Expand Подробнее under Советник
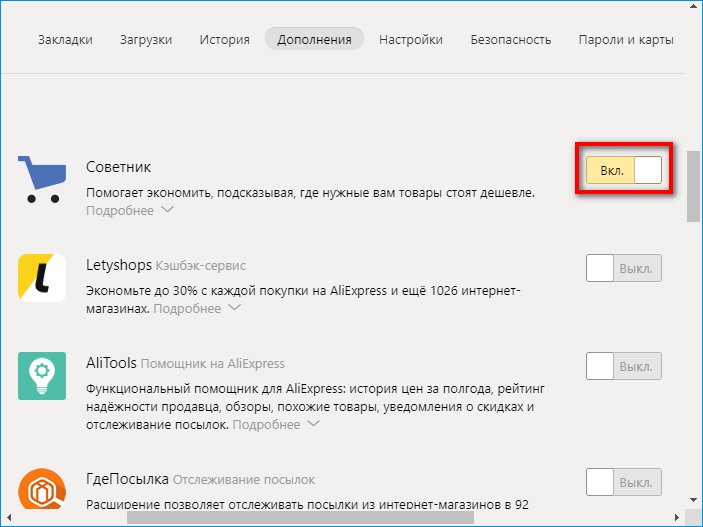This screenshot has width=703, height=527. coord(130,210)
